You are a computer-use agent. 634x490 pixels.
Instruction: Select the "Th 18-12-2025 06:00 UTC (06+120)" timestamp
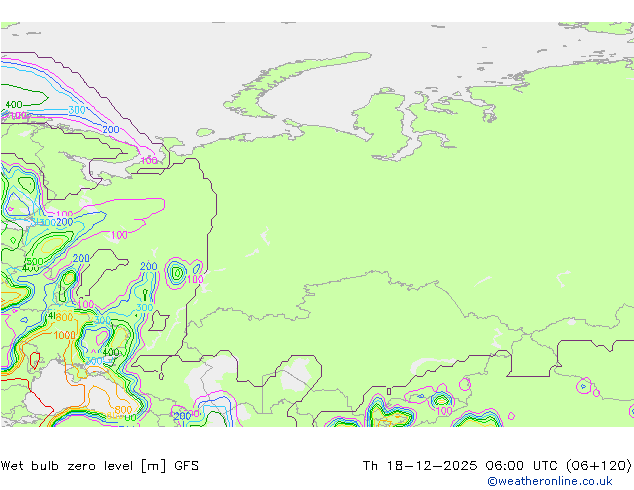(x=497, y=466)
